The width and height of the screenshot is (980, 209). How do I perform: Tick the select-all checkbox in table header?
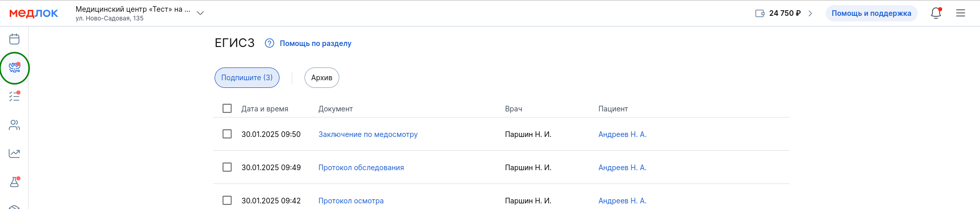(x=227, y=108)
